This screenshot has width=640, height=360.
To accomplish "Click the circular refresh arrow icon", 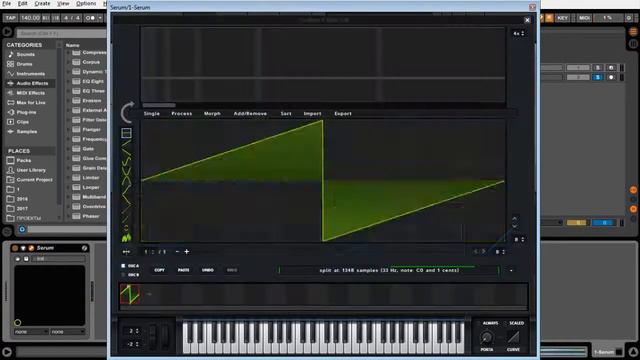I will coord(127,112).
